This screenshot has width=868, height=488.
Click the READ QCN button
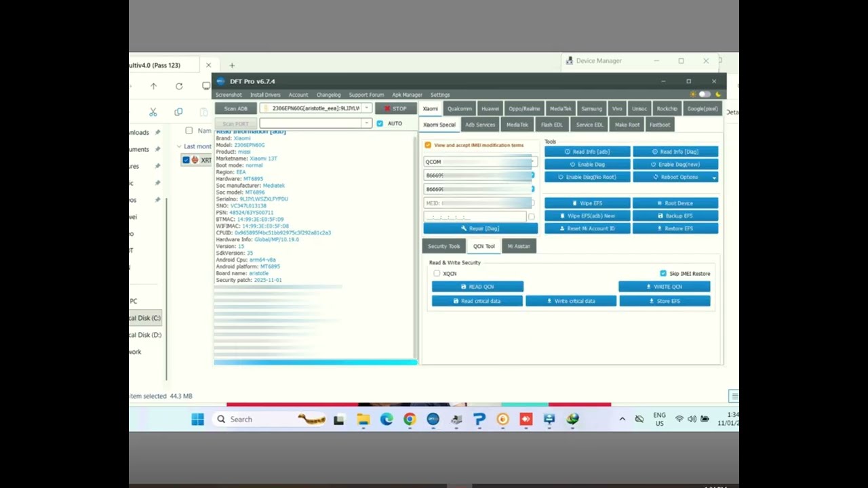(x=477, y=287)
